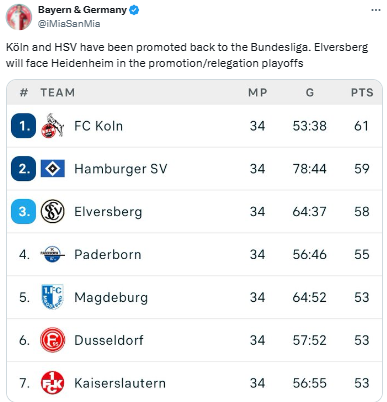Viewport: 387px width, 402px height.
Task: Click the Paderborn club logo
Action: click(x=52, y=254)
